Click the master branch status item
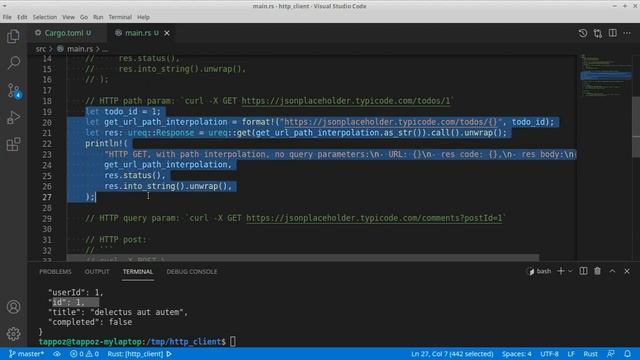This screenshot has width=640, height=360. point(26,354)
